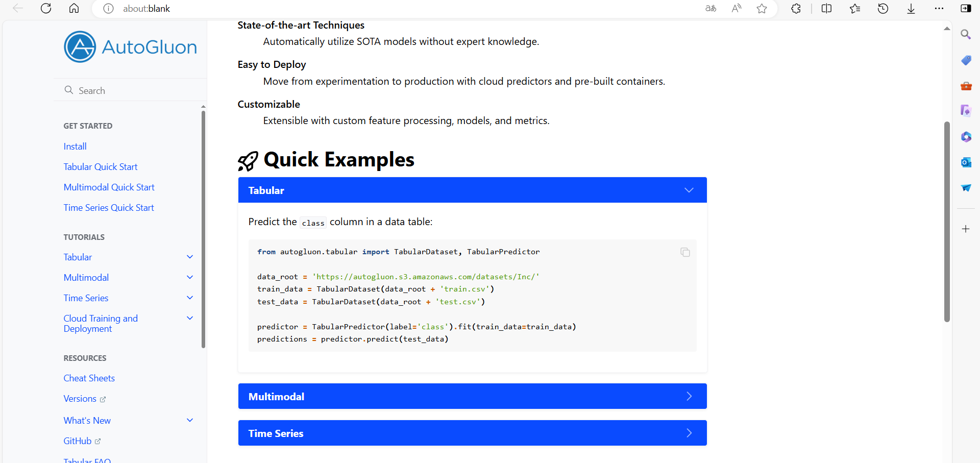Expand Tabular tutorials in sidebar
The width and height of the screenshot is (980, 463).
[x=190, y=257]
